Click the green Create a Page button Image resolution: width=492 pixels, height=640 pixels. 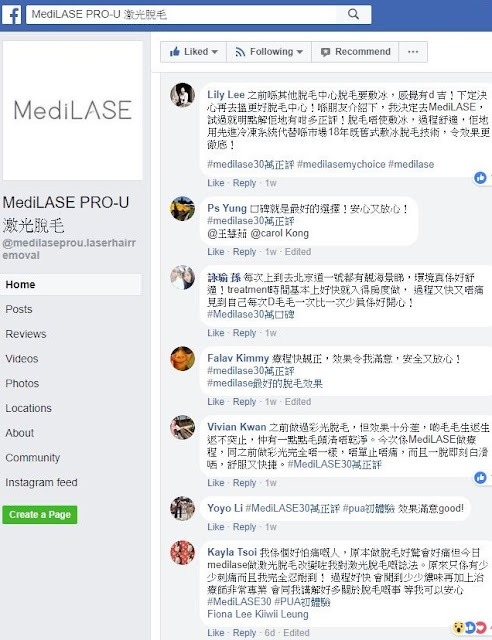[x=40, y=515]
